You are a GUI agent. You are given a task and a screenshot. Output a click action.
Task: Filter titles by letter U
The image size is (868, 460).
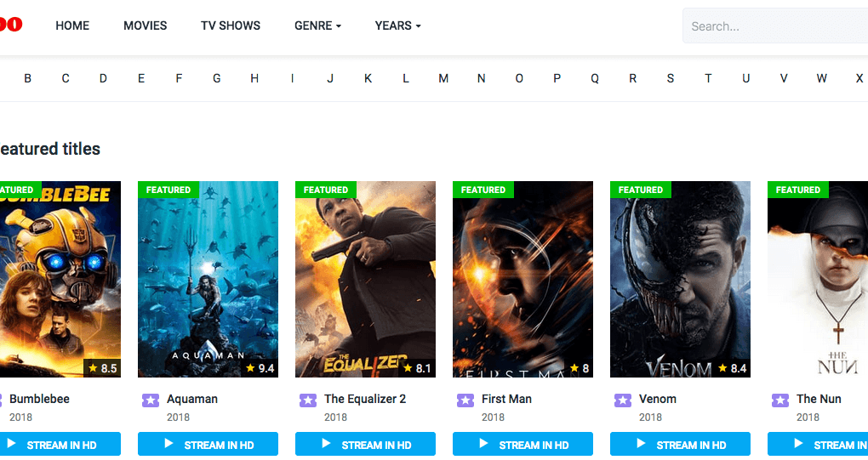(x=745, y=78)
